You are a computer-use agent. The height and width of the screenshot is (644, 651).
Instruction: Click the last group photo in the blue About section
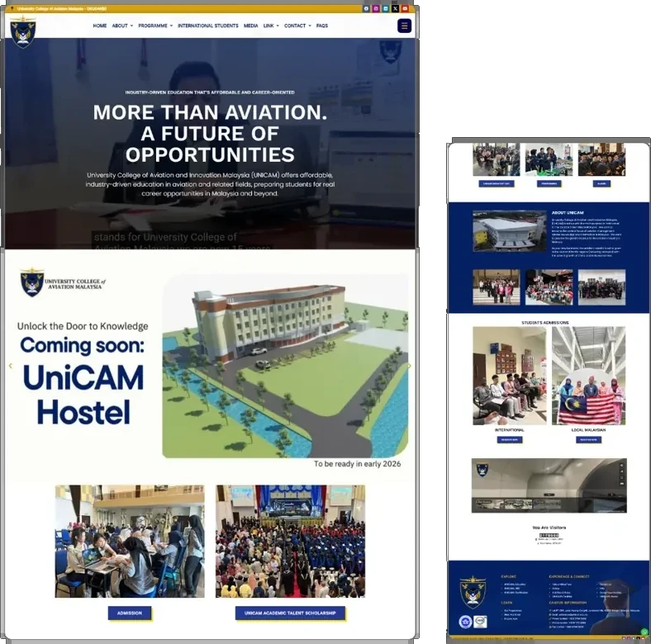pos(601,287)
